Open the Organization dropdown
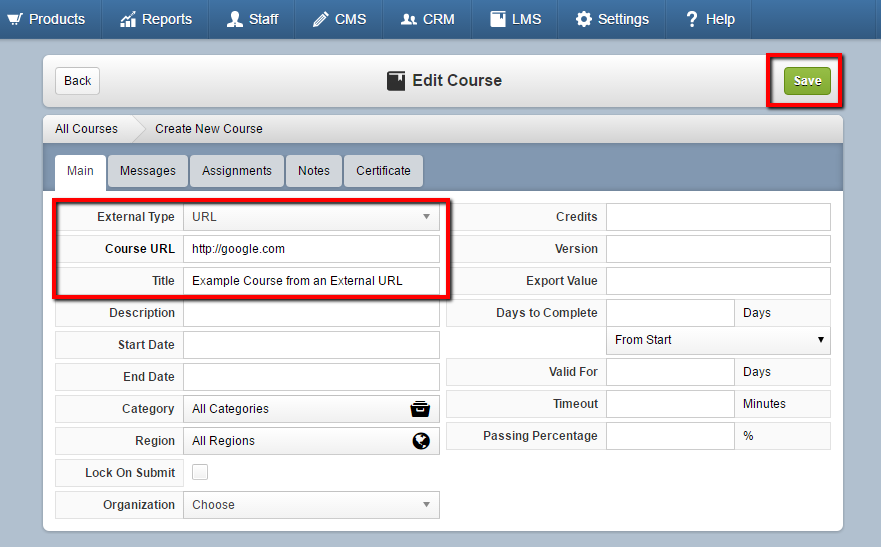The image size is (881, 547). [x=311, y=505]
